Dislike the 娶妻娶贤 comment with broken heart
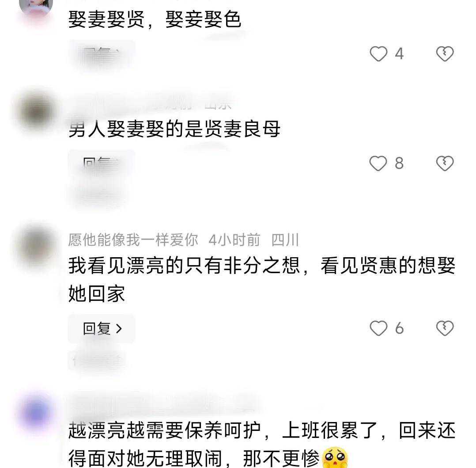Screen dimensions: 476x468 pyautogui.click(x=445, y=54)
